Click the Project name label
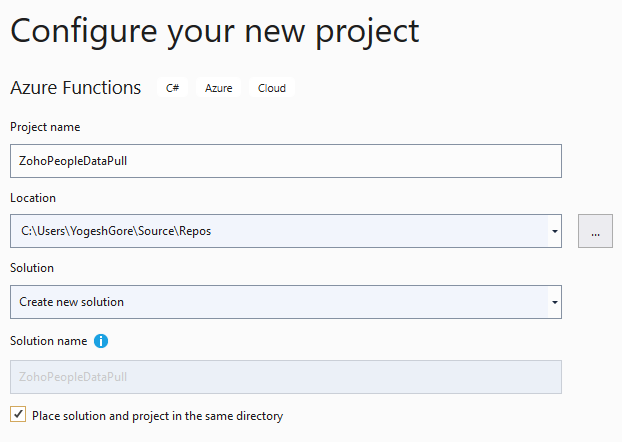 [45, 127]
